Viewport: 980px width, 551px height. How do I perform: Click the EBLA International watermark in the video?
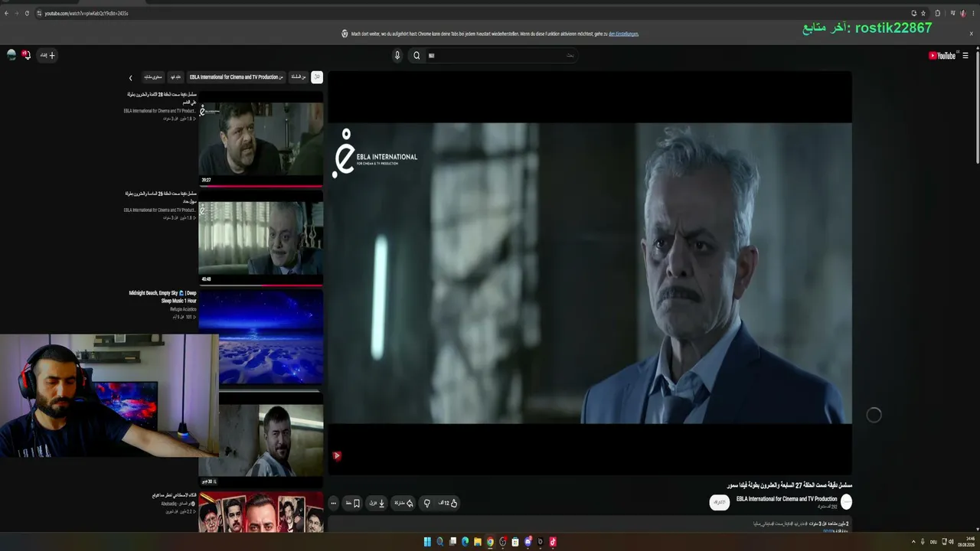(375, 153)
